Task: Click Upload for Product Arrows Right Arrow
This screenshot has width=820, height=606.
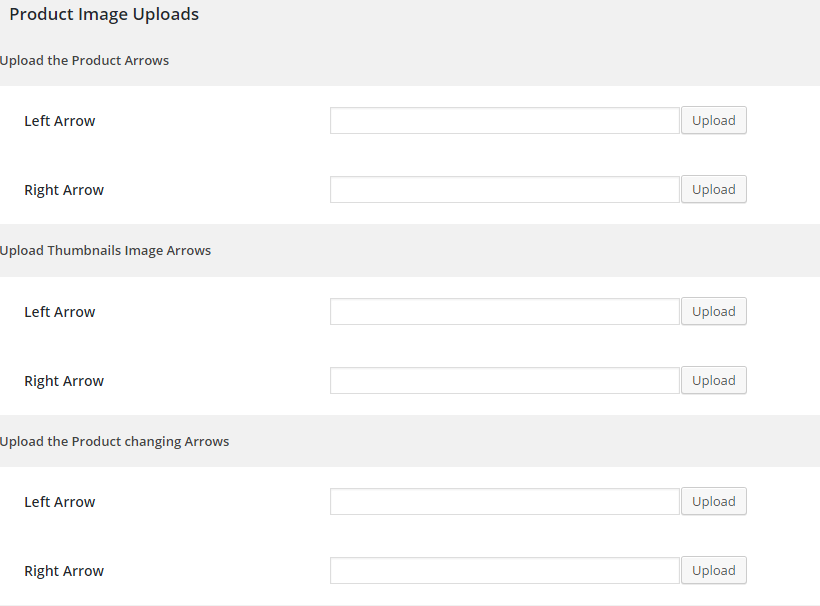Action: pos(713,190)
